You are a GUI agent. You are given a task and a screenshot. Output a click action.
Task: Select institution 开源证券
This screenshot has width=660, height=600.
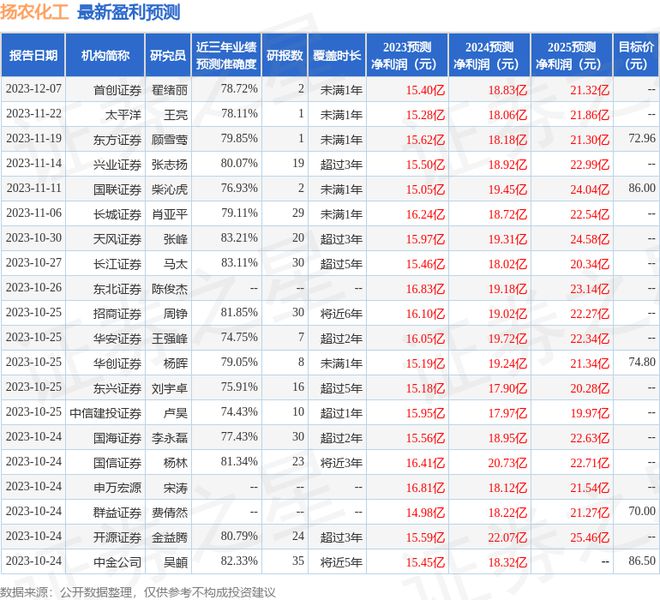(x=117, y=537)
